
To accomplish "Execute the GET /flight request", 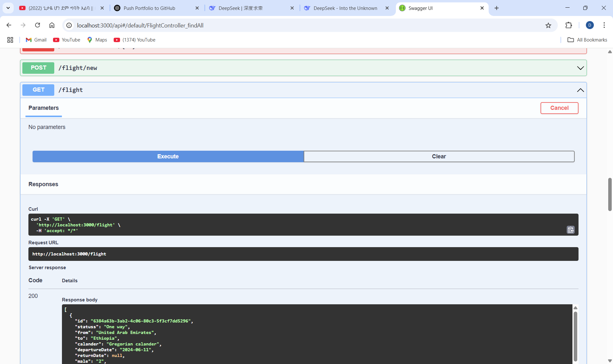I will 168,156.
